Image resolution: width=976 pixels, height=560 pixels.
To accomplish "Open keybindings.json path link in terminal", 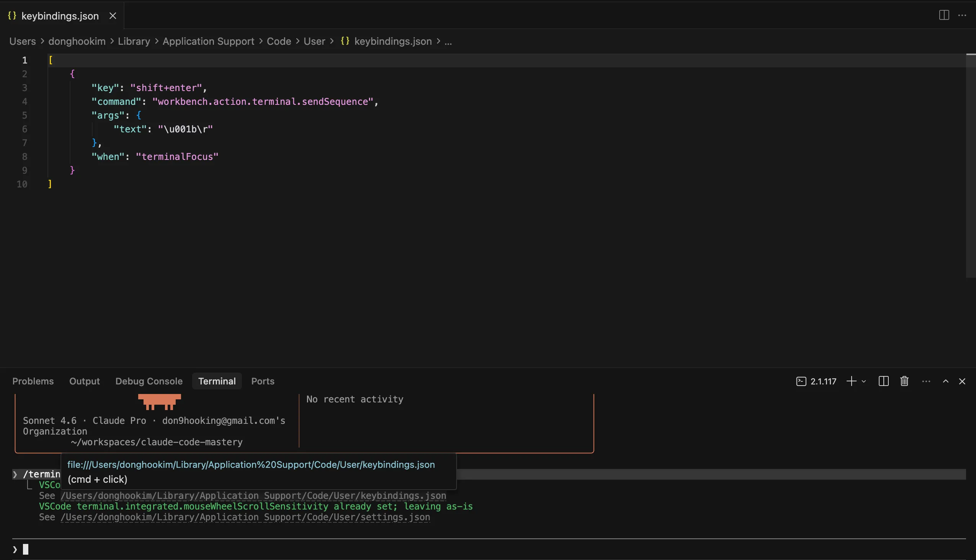I will coord(253,496).
